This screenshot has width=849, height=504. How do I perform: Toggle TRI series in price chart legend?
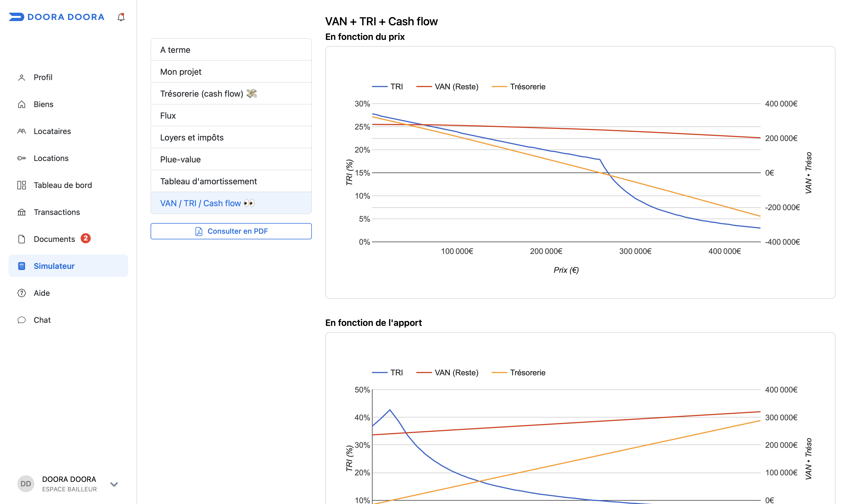point(387,87)
